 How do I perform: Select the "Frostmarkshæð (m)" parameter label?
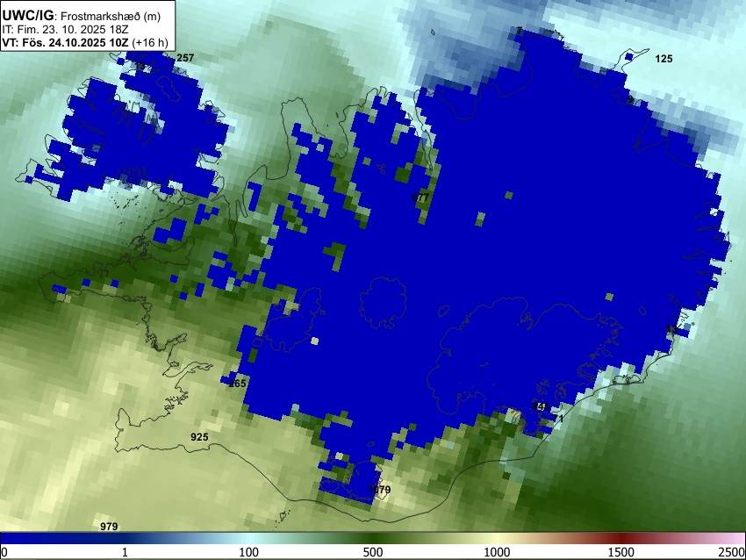pos(111,16)
